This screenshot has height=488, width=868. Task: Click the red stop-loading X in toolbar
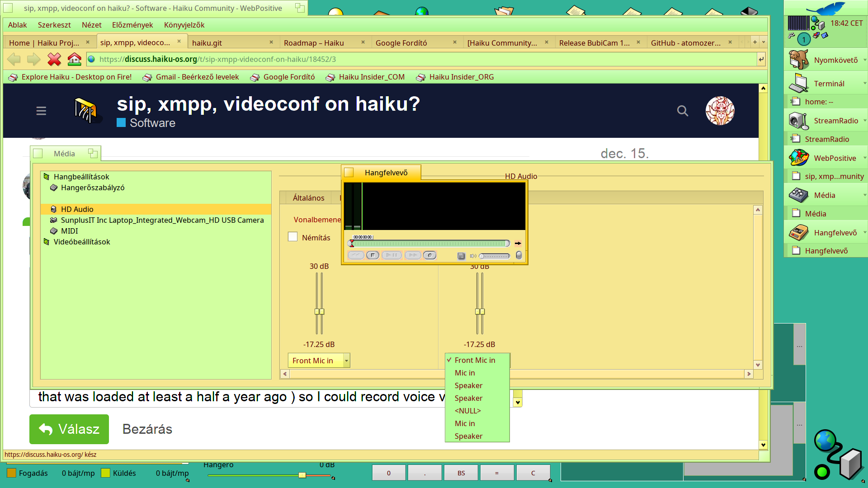click(54, 59)
